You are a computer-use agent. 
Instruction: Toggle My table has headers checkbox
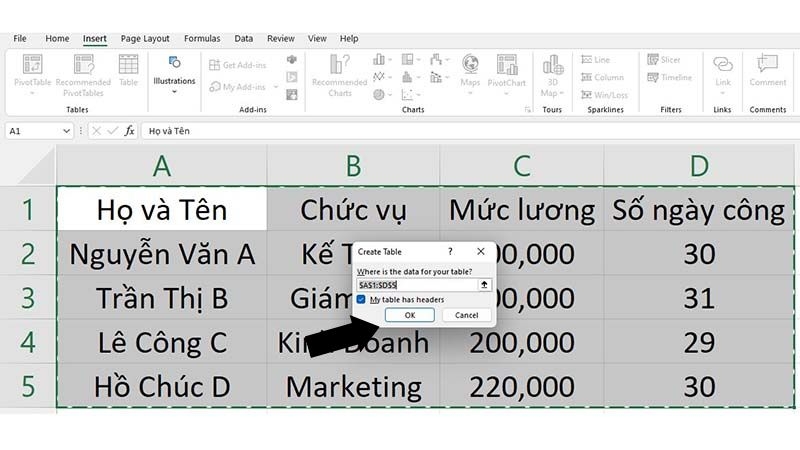tap(361, 299)
